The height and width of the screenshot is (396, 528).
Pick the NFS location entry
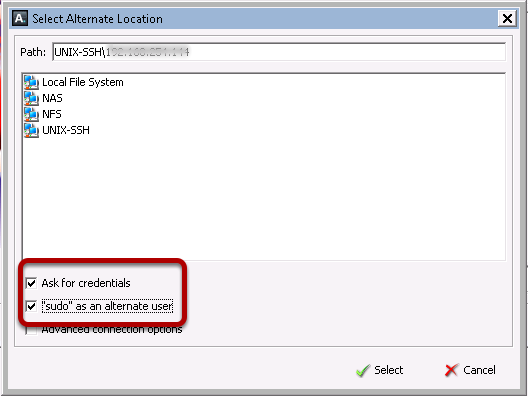click(x=43, y=114)
